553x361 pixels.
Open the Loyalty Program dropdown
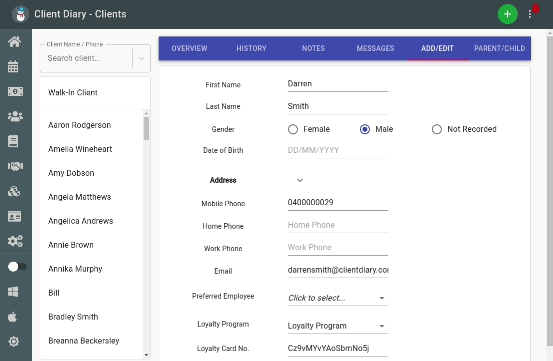[338, 326]
